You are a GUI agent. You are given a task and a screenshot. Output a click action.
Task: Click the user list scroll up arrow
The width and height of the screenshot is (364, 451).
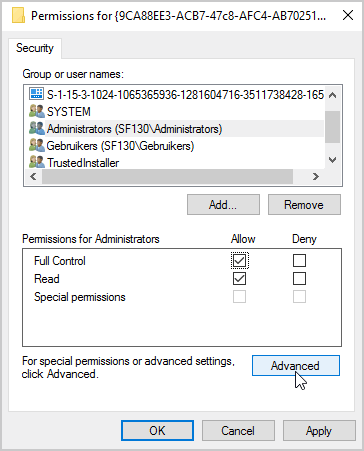point(332,95)
